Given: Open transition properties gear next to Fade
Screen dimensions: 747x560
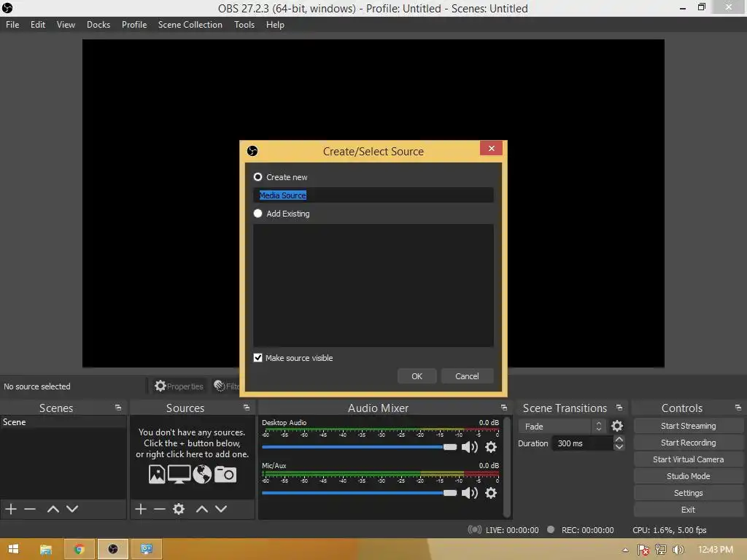Looking at the screenshot, I should click(617, 426).
